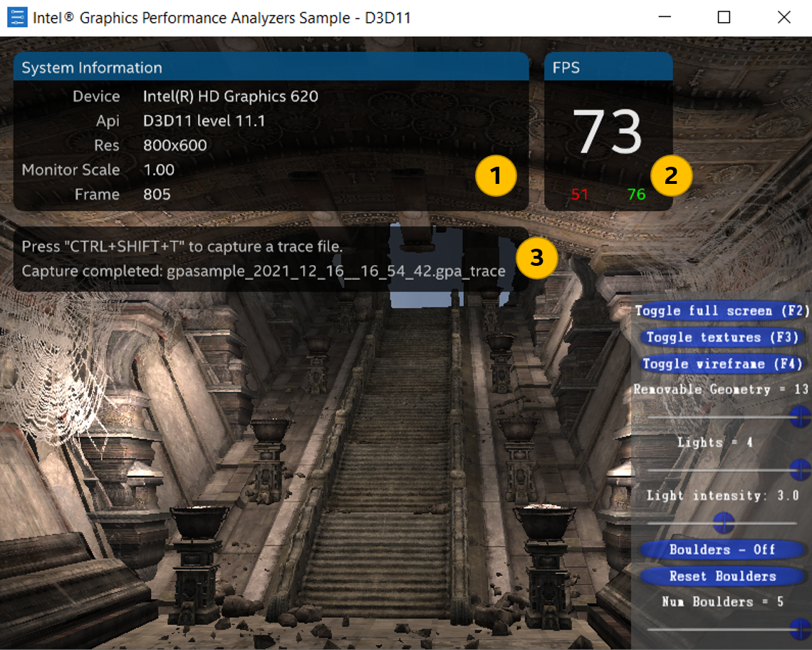Screen dimensions: 812x650
Task: Click the Capture completed trace filename text
Action: 264,271
